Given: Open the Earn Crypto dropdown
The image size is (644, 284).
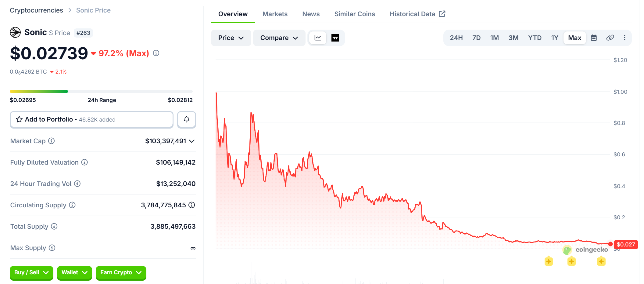Looking at the screenshot, I should tap(121, 273).
